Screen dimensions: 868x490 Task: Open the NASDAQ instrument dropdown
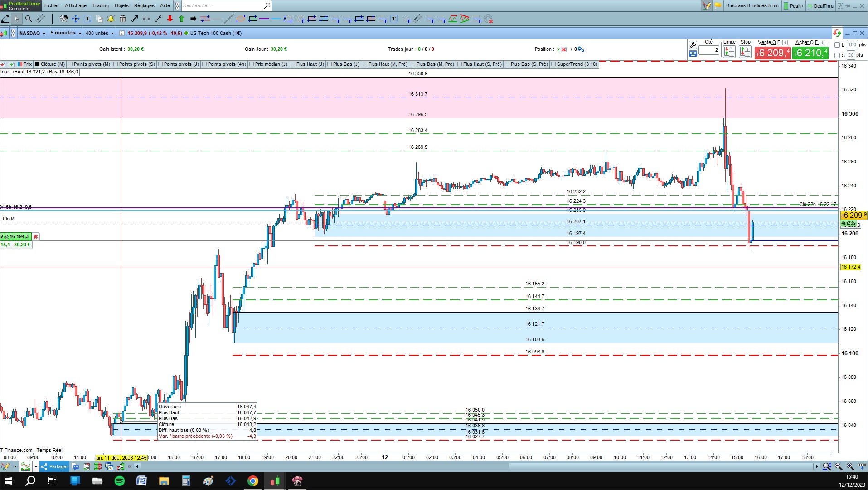click(x=32, y=33)
